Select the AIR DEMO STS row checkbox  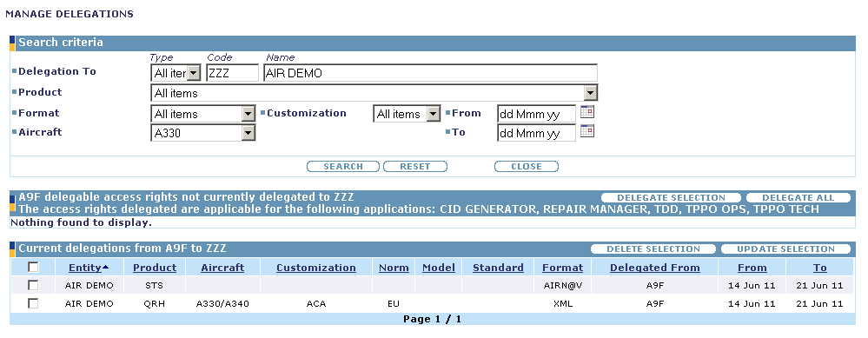33,286
